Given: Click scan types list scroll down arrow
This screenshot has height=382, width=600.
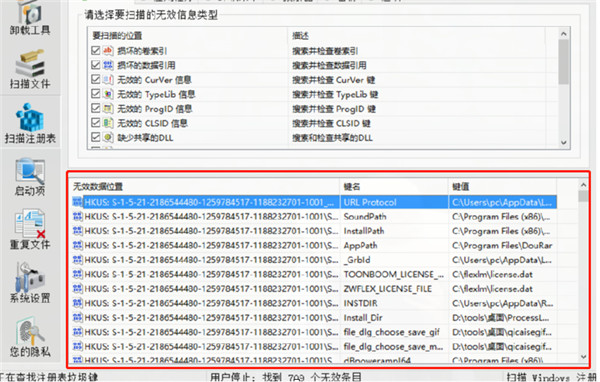Looking at the screenshot, I should coord(563,142).
